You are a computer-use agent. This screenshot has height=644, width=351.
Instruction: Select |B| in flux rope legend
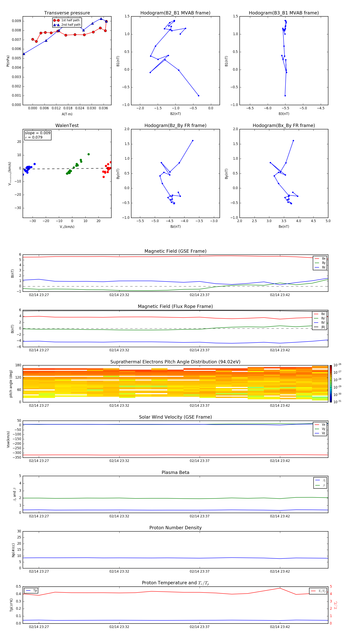coord(320,327)
